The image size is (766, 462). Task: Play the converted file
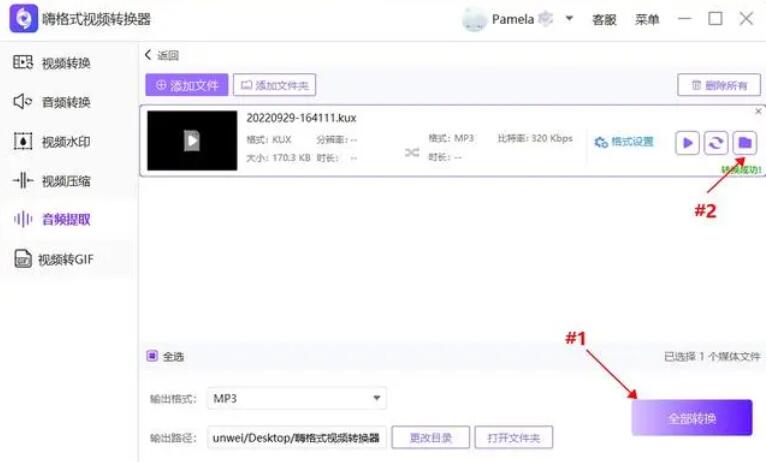687,143
